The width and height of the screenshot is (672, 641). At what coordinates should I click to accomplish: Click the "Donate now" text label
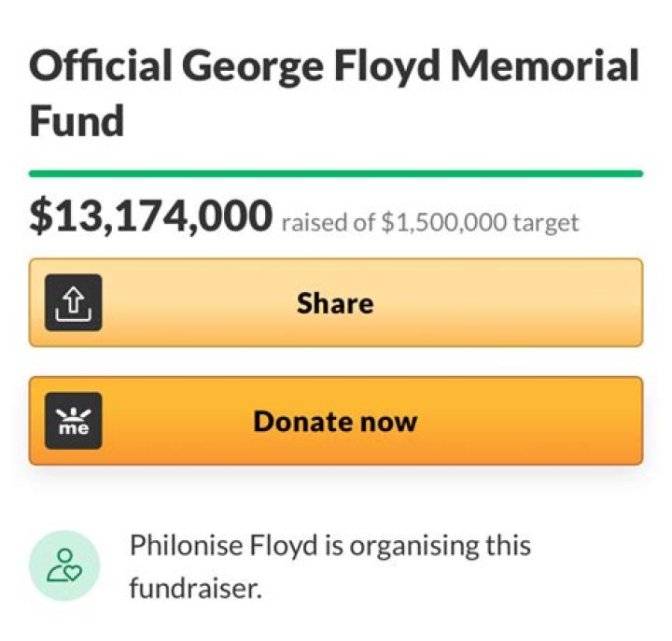click(335, 421)
